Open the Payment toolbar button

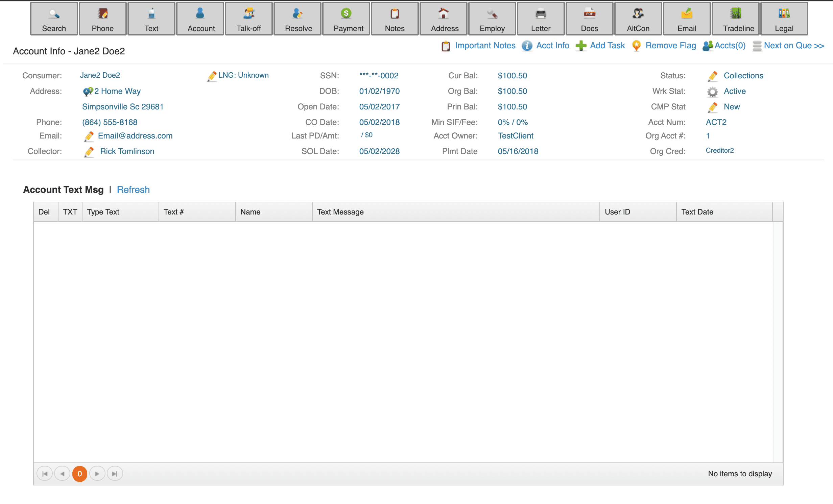click(x=346, y=19)
